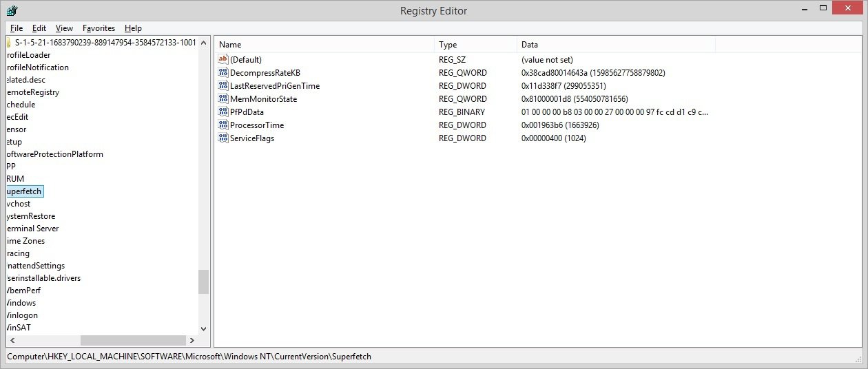Image resolution: width=868 pixels, height=369 pixels.
Task: Open the Favorites menu
Action: tap(99, 28)
